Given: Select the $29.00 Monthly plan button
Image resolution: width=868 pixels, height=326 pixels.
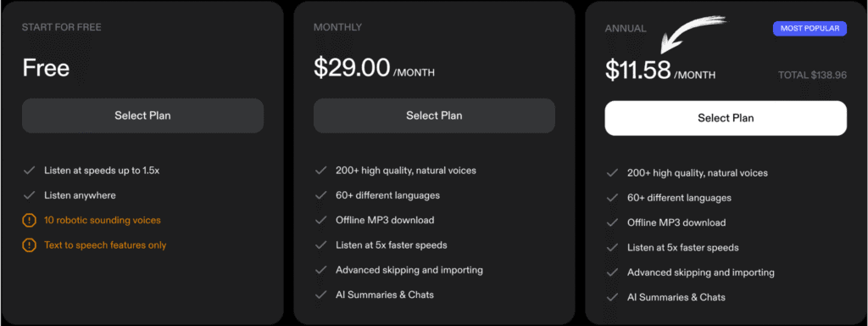Looking at the screenshot, I should [x=434, y=115].
